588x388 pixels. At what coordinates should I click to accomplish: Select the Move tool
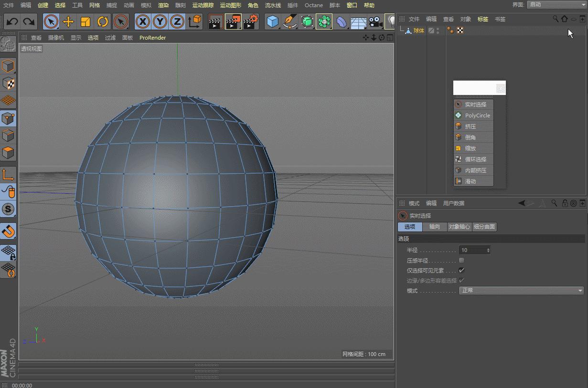click(x=68, y=21)
